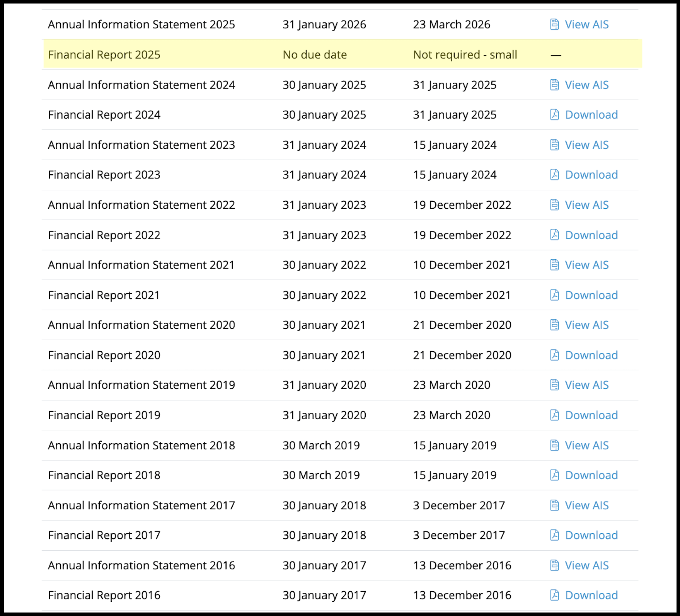680x616 pixels.
Task: Click the PDF icon for Financial Report 2018
Action: coord(554,475)
